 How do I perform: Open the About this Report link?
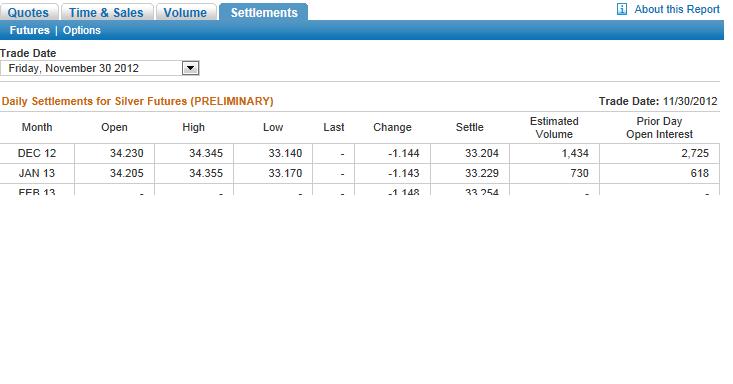pyautogui.click(x=677, y=9)
